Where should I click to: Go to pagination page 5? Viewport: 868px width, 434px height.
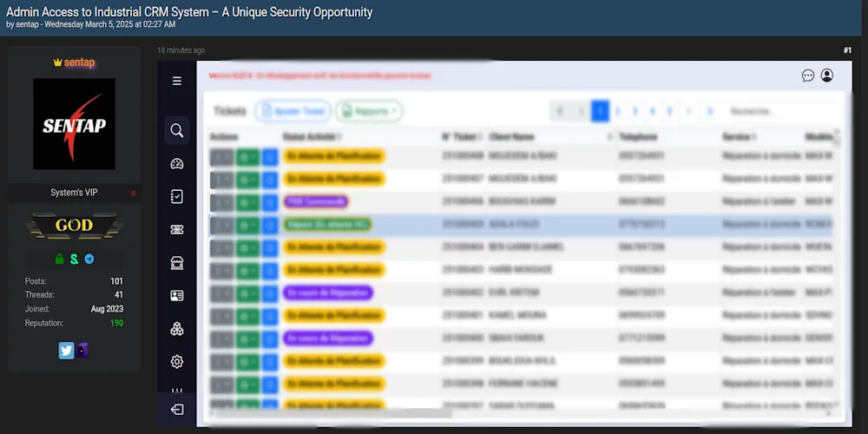669,111
